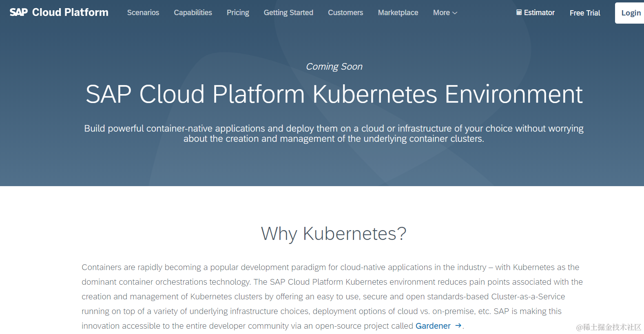Click the SAP Cloud Platform Kubernetes Environment heading
Image resolution: width=644 pixels, height=334 pixels.
click(334, 94)
